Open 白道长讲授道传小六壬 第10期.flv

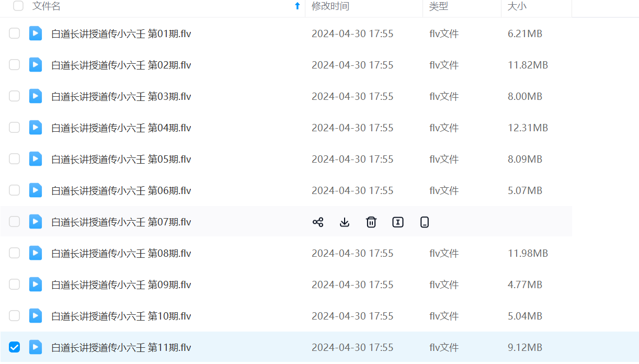pos(121,316)
